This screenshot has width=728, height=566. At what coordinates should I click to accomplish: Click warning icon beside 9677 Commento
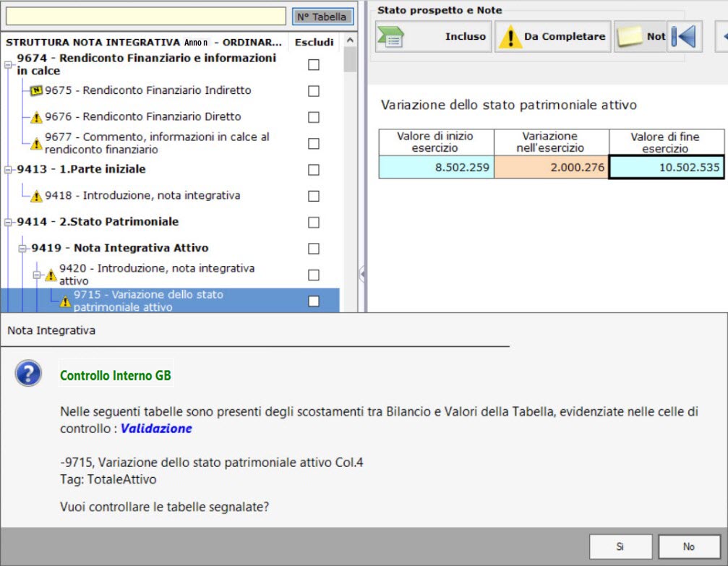(36, 144)
